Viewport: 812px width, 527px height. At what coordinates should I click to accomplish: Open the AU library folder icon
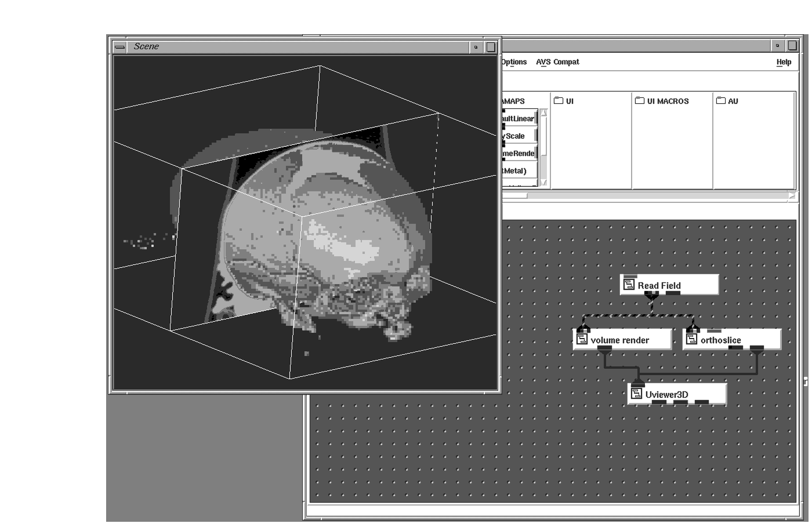[721, 100]
